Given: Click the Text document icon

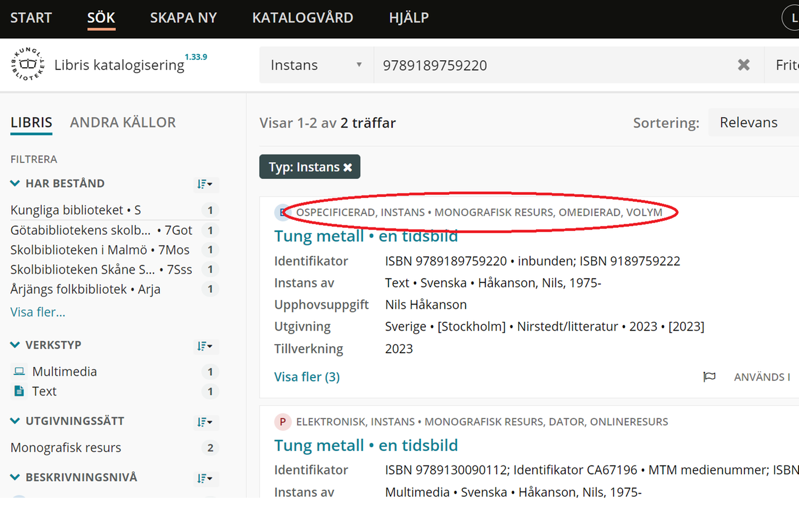Looking at the screenshot, I should click(x=19, y=391).
